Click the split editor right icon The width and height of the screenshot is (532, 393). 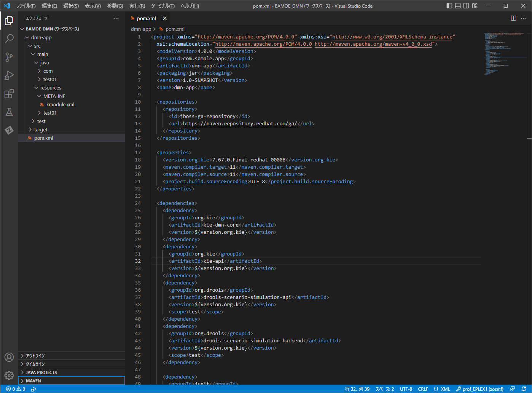[x=513, y=18]
